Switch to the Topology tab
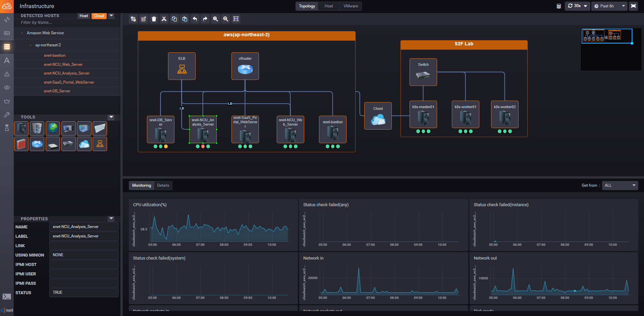The width and height of the screenshot is (644, 316). point(307,6)
